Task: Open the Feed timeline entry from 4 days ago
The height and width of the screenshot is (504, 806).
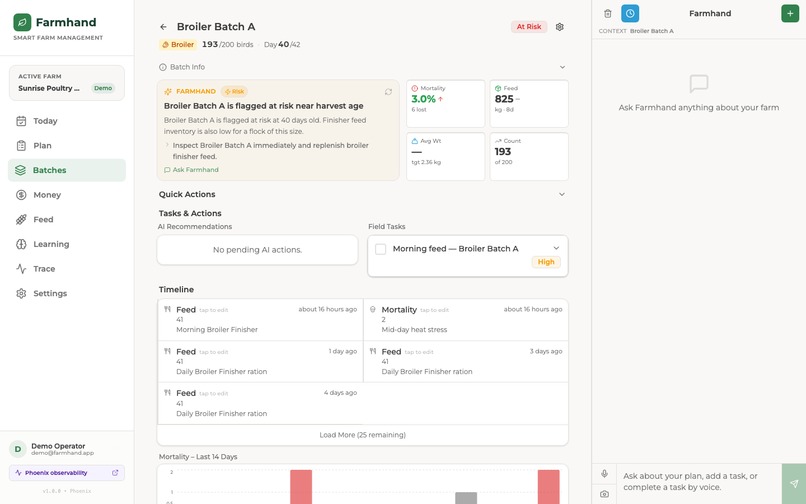Action: point(260,403)
